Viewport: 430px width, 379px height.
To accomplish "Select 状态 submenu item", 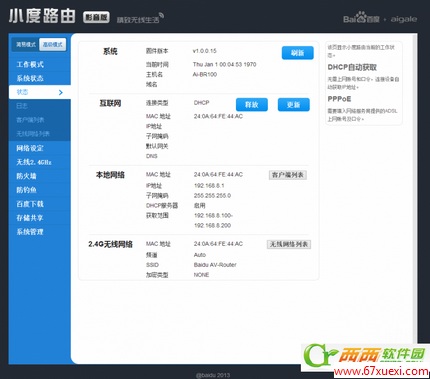I will coord(40,92).
